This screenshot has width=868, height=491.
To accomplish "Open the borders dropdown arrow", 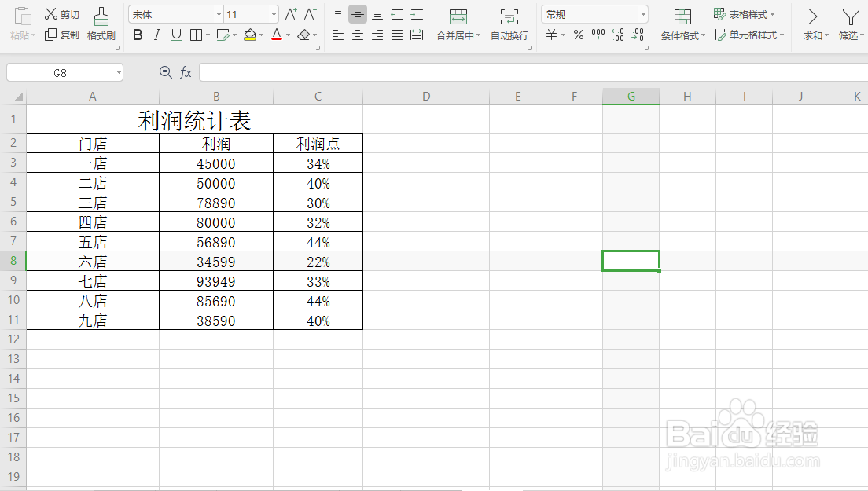I will pyautogui.click(x=208, y=35).
